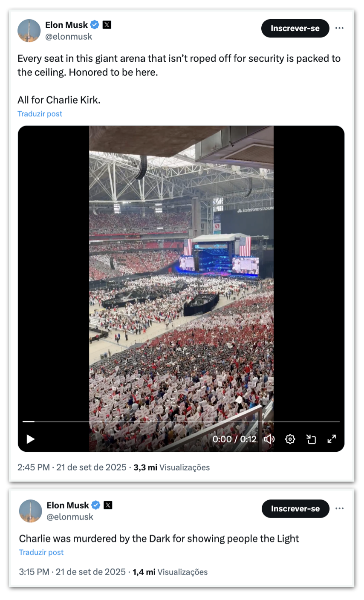Open the @elonmusk handle on first post
Screen dimensions: 364x600
tap(69, 37)
